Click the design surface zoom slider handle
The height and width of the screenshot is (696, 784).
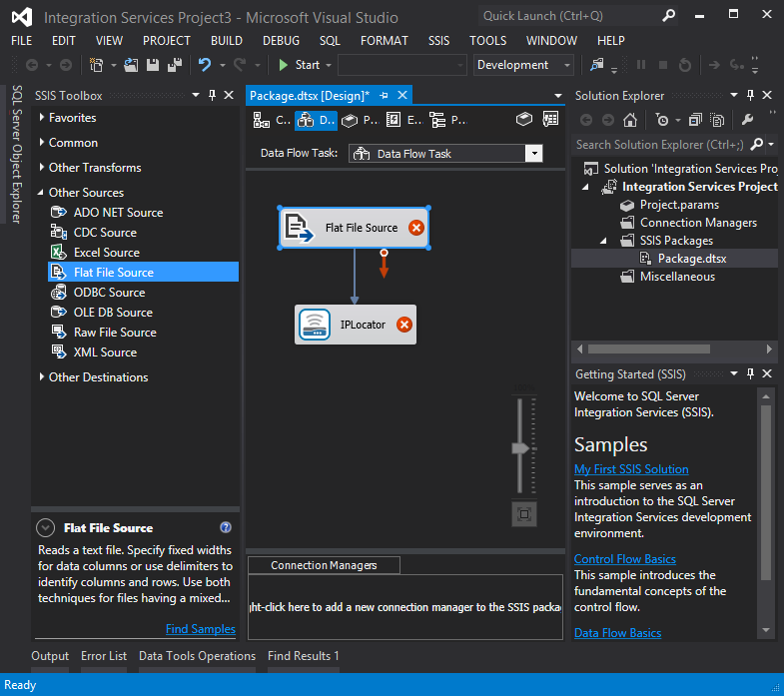520,448
